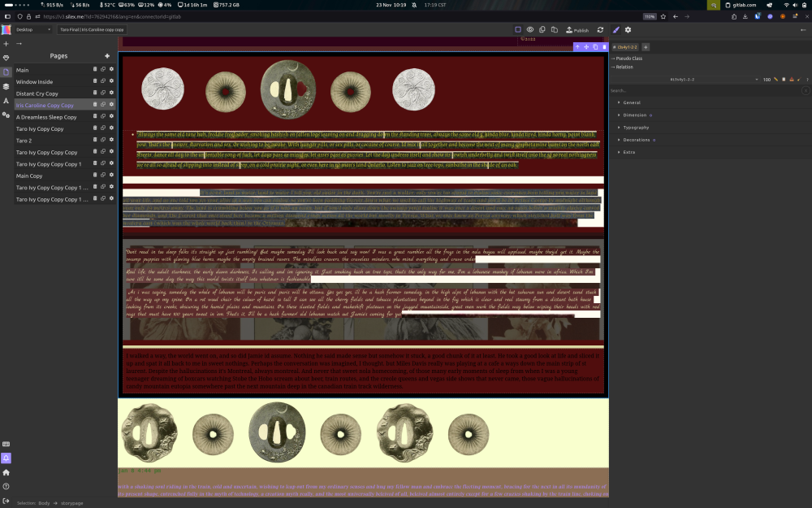Delete the Taro 2 page
The width and height of the screenshot is (812, 508).
[95, 141]
